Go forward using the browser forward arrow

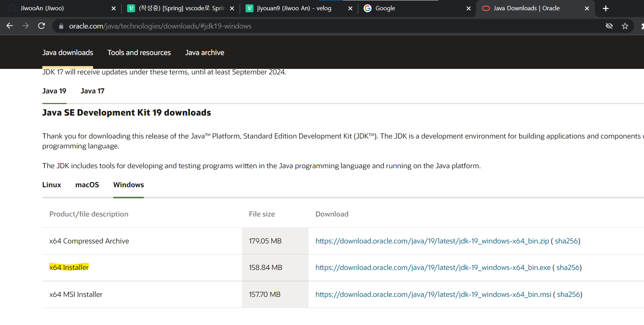pos(26,26)
